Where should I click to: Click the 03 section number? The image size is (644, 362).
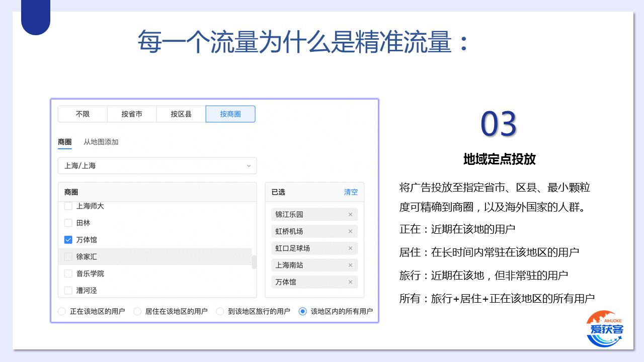499,124
